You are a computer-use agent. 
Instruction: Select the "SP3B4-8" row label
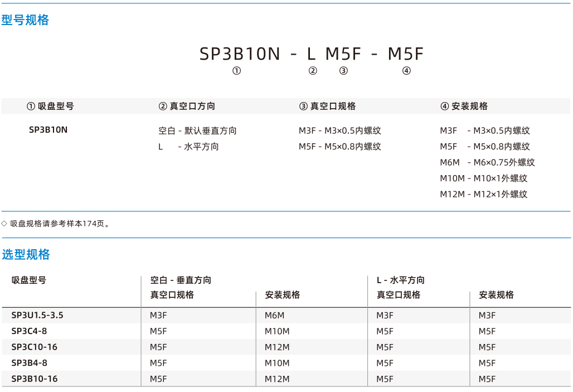pos(29,363)
